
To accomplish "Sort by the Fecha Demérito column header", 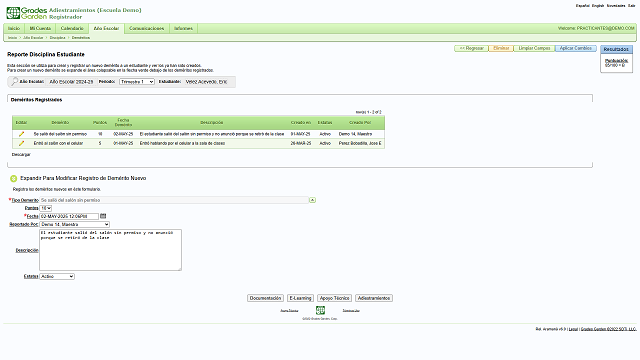I will coord(123,122).
